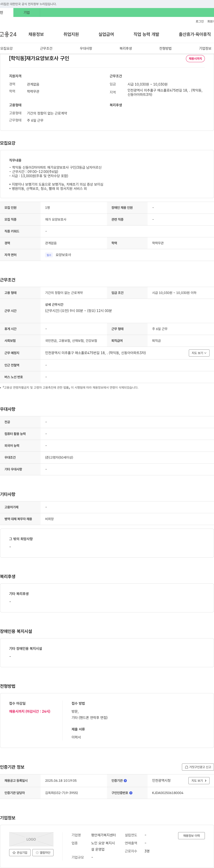Image resolution: width=214 pixels, height=868 pixels.
Task: Click the 열람차단 button
Action: [43, 852]
